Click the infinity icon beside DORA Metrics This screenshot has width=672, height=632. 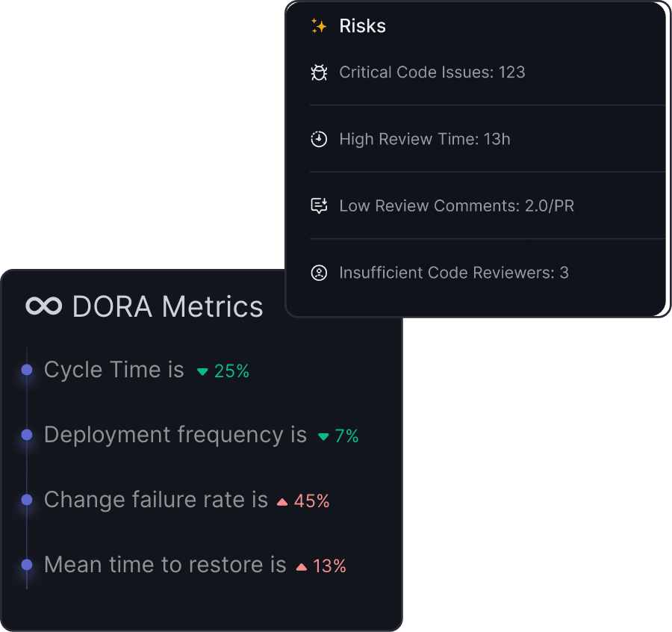(43, 306)
